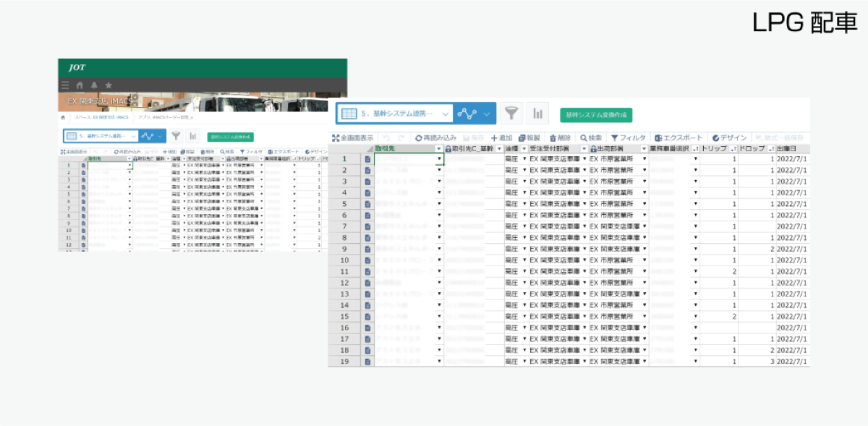Open the 取引先 column header dropdown in the enlarged table
This screenshot has width=868, height=426.
[438, 148]
